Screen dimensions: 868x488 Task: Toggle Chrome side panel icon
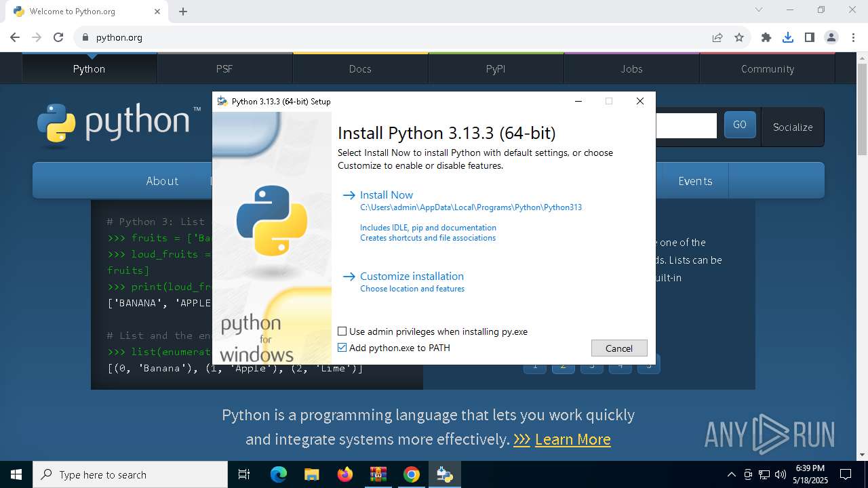(810, 37)
